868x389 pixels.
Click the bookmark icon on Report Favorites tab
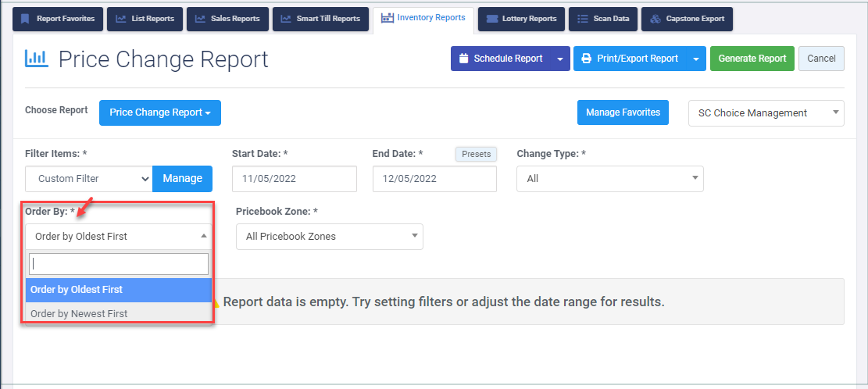[24, 19]
